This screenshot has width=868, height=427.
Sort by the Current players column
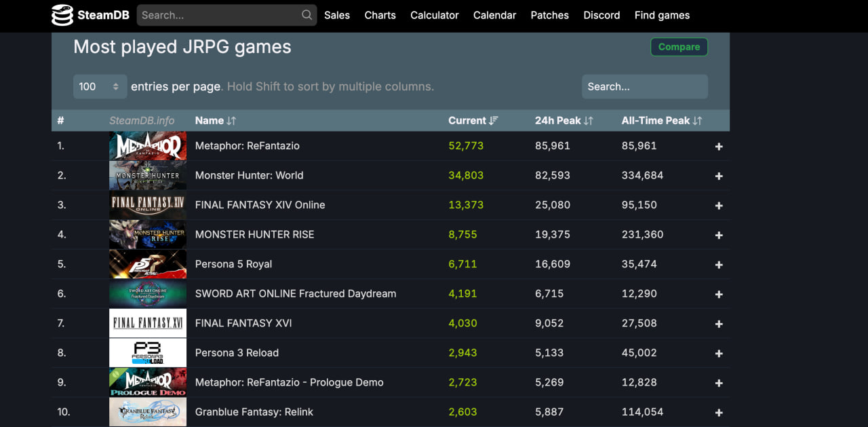473,120
